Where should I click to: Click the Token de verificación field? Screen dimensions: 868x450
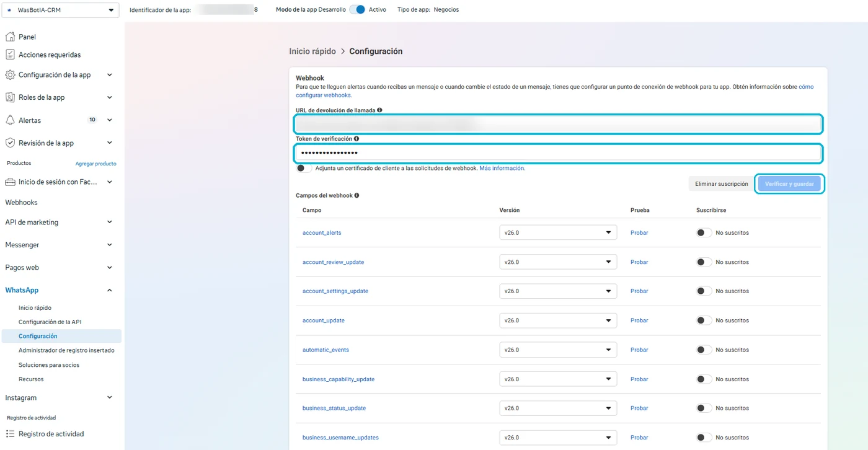point(558,152)
